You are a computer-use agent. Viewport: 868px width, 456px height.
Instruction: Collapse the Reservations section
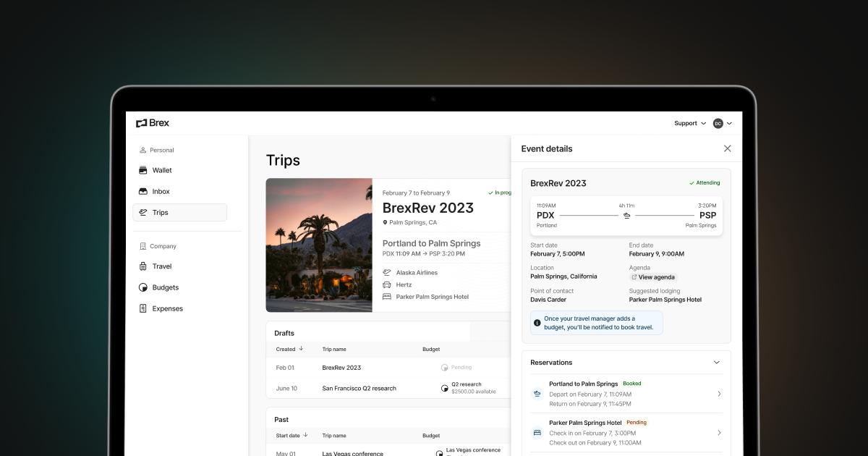tap(717, 362)
